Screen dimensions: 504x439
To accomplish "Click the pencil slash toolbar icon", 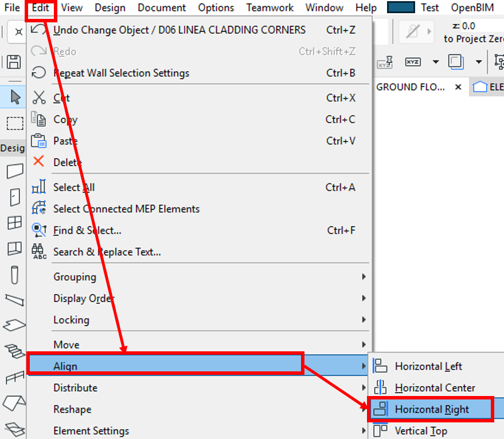I will coord(413,32).
